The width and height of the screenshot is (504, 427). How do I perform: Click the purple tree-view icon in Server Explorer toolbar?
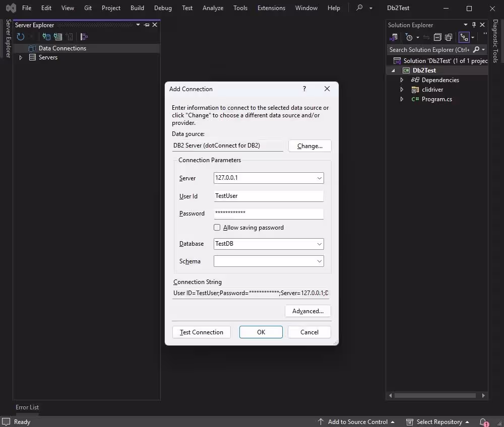(84, 37)
